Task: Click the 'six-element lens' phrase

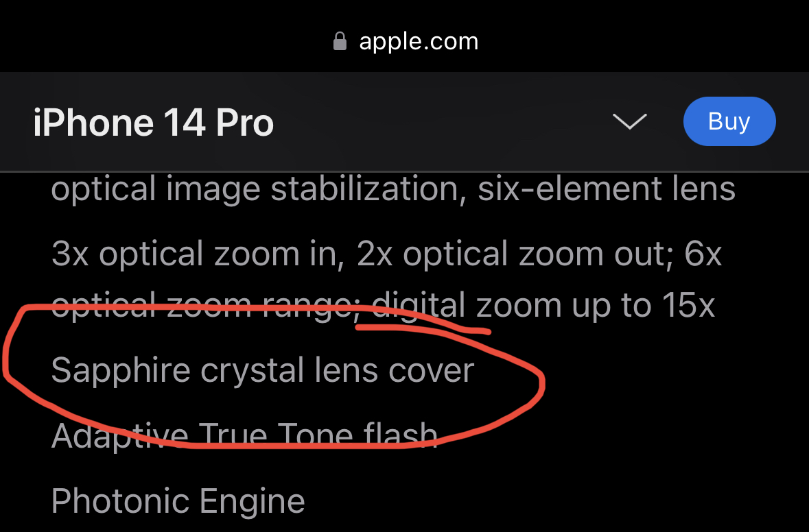Action: click(x=606, y=189)
